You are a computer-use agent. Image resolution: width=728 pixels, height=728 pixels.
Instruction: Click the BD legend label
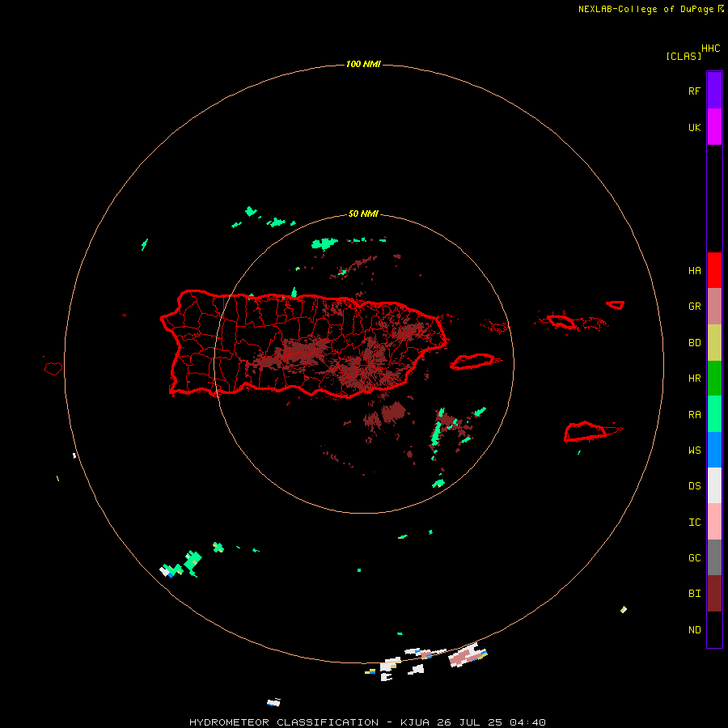[694, 343]
